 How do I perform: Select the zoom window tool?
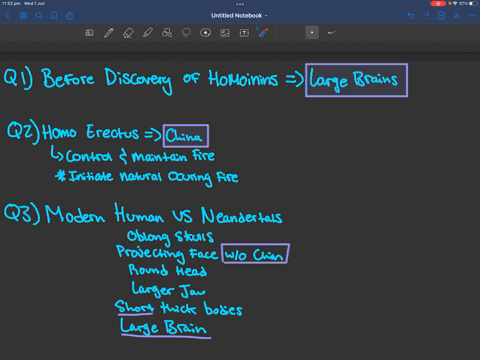click(89, 33)
